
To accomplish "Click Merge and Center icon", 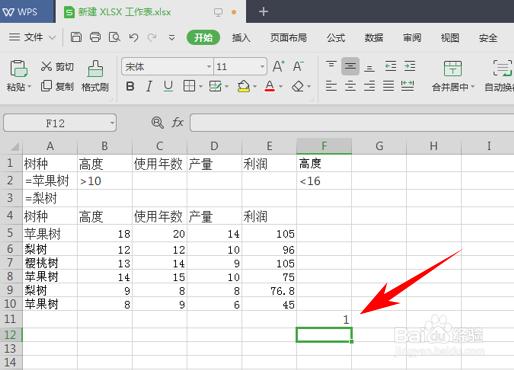I will point(453,68).
